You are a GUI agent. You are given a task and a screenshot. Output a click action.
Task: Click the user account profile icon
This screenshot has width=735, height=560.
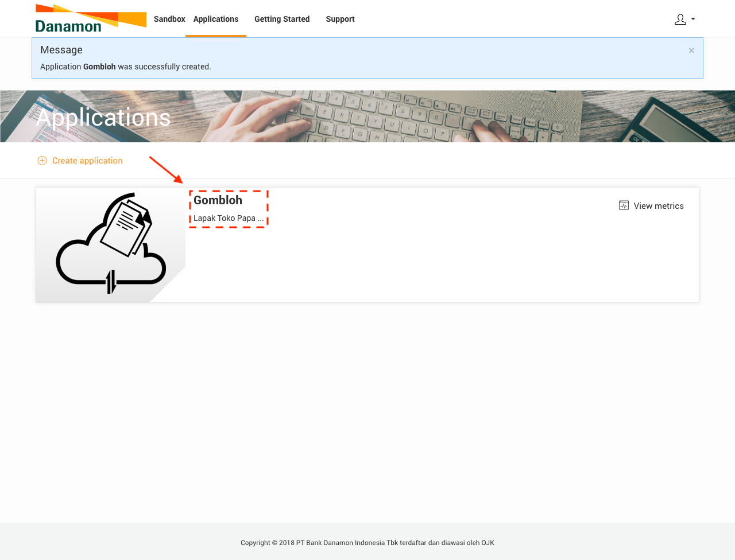[680, 20]
